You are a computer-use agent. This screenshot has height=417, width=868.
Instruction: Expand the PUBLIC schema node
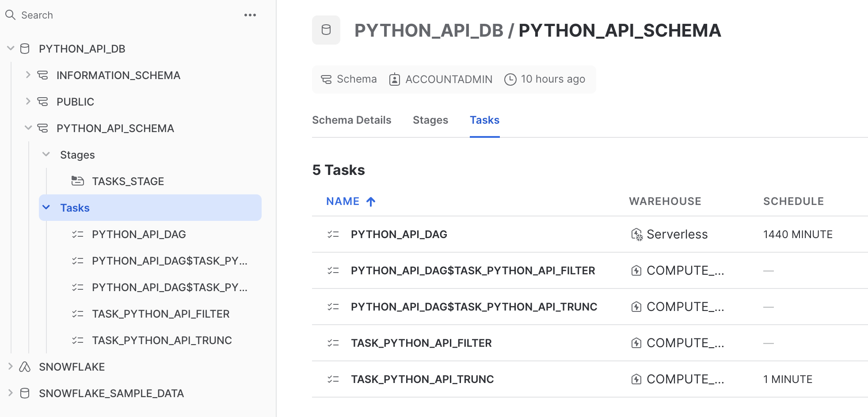[x=28, y=102]
